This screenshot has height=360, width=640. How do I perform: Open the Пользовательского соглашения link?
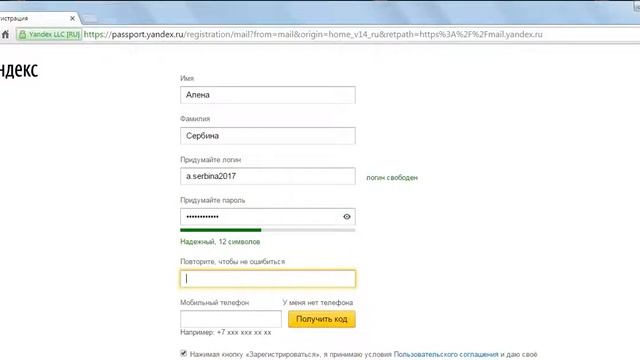pos(446,354)
